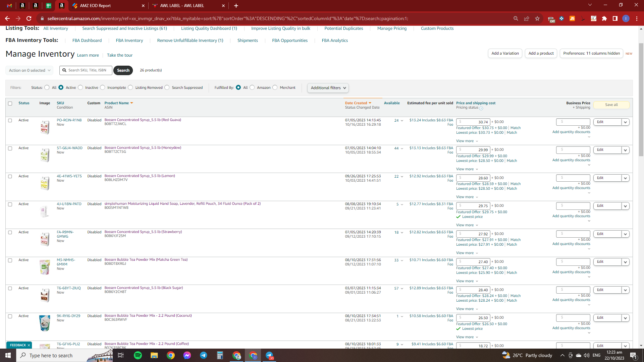The height and width of the screenshot is (362, 644).
Task: Click the Edit button for Bossen Strawberry syrup
Action: (x=607, y=234)
